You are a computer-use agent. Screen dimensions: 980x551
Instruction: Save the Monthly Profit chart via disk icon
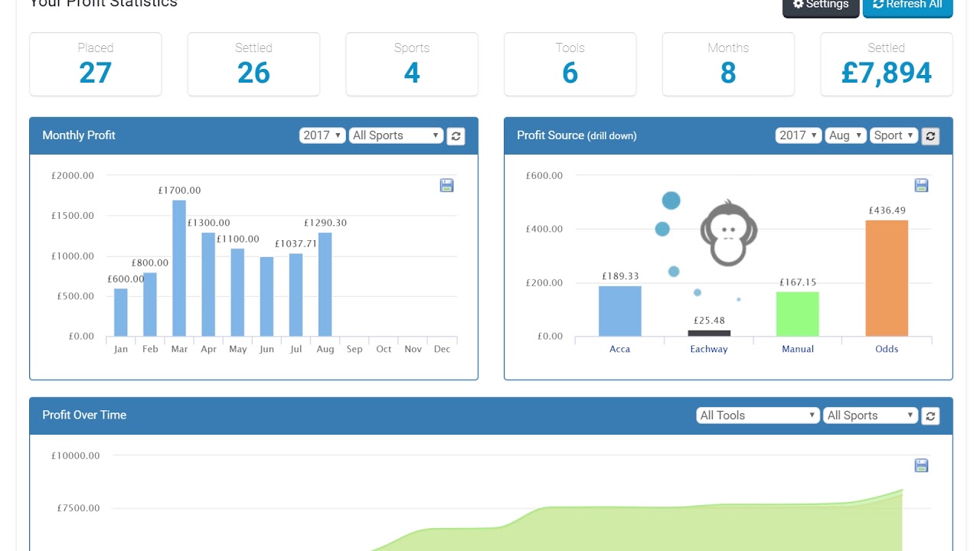pos(447,185)
